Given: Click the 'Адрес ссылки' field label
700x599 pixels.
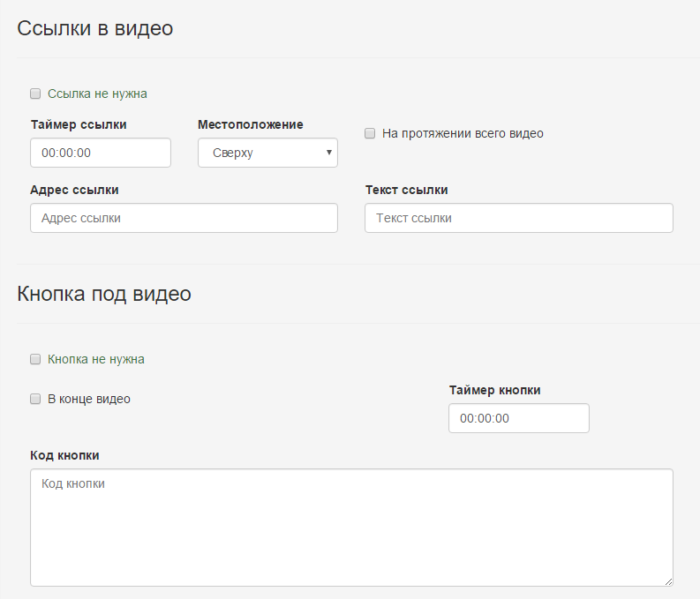Looking at the screenshot, I should click(74, 190).
